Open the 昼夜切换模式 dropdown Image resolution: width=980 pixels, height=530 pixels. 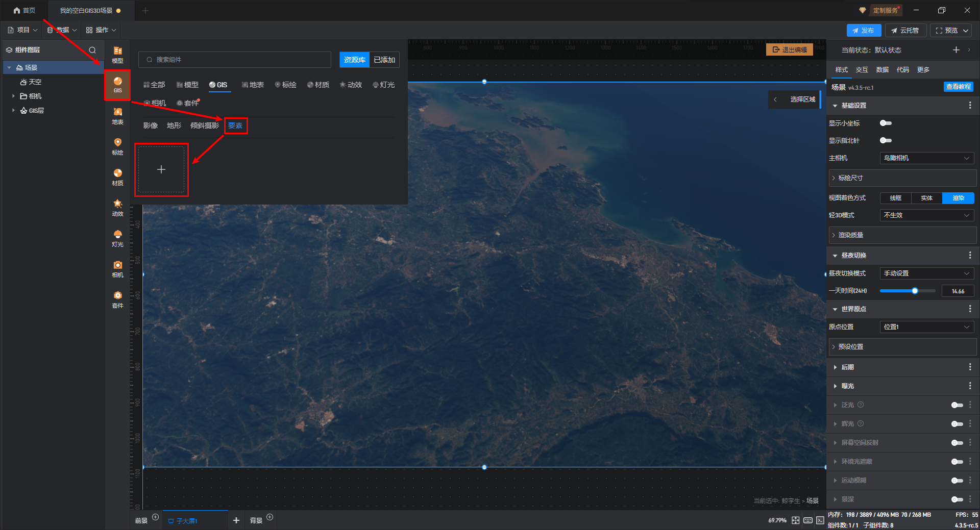tap(926, 273)
